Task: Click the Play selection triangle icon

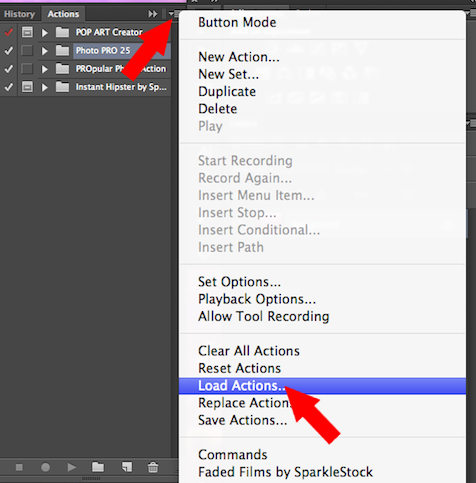Action: tap(71, 467)
